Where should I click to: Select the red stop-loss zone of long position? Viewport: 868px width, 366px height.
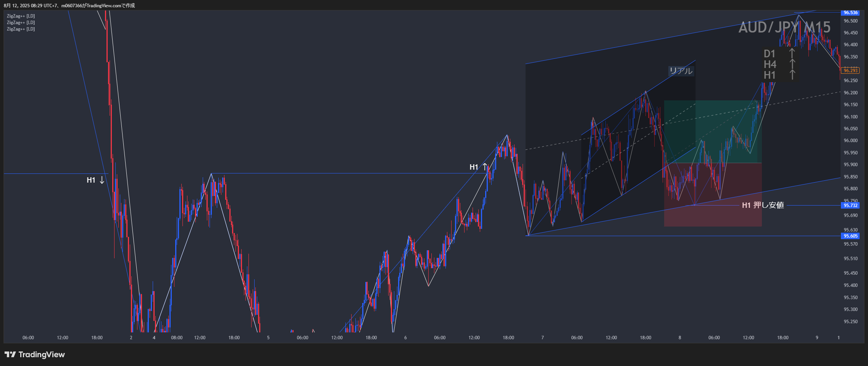[x=713, y=195]
